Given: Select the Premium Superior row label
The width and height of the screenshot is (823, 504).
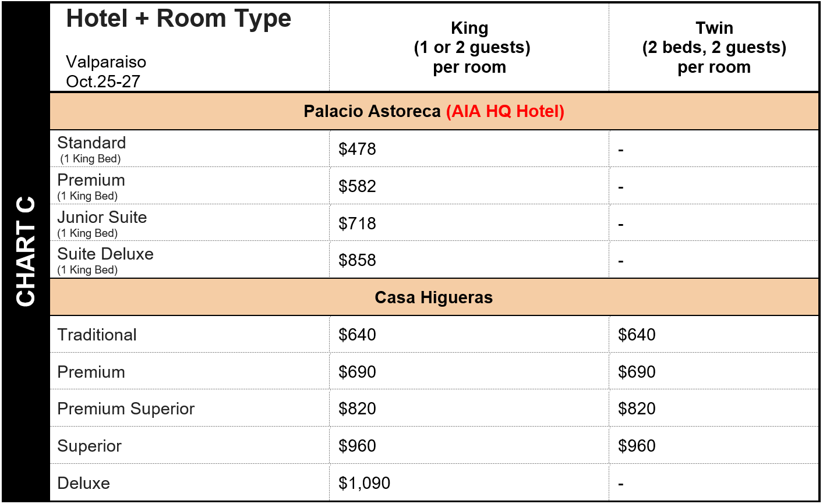Looking at the screenshot, I should (x=126, y=409).
